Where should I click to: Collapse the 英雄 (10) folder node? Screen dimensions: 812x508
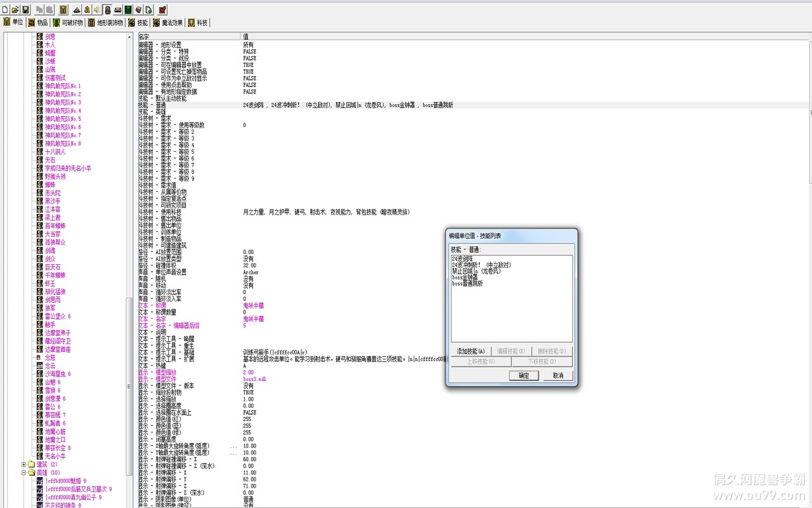23,472
